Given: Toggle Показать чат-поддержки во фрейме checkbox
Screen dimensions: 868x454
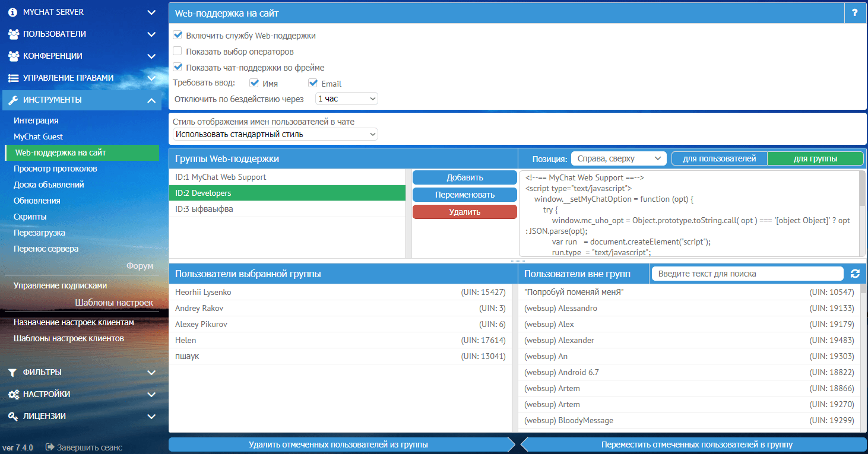Looking at the screenshot, I should [178, 68].
